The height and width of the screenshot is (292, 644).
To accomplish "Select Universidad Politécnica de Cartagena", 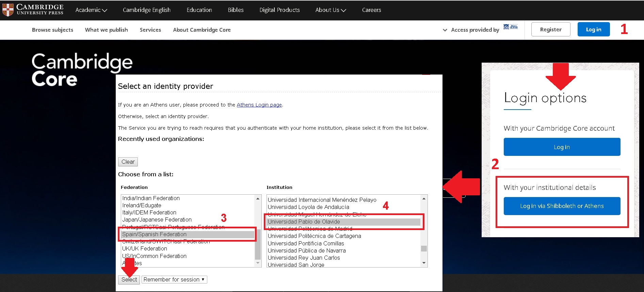I will [343, 236].
